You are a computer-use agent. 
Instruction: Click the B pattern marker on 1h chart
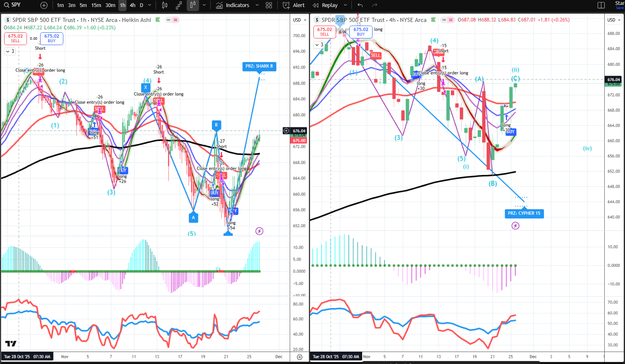click(x=216, y=125)
